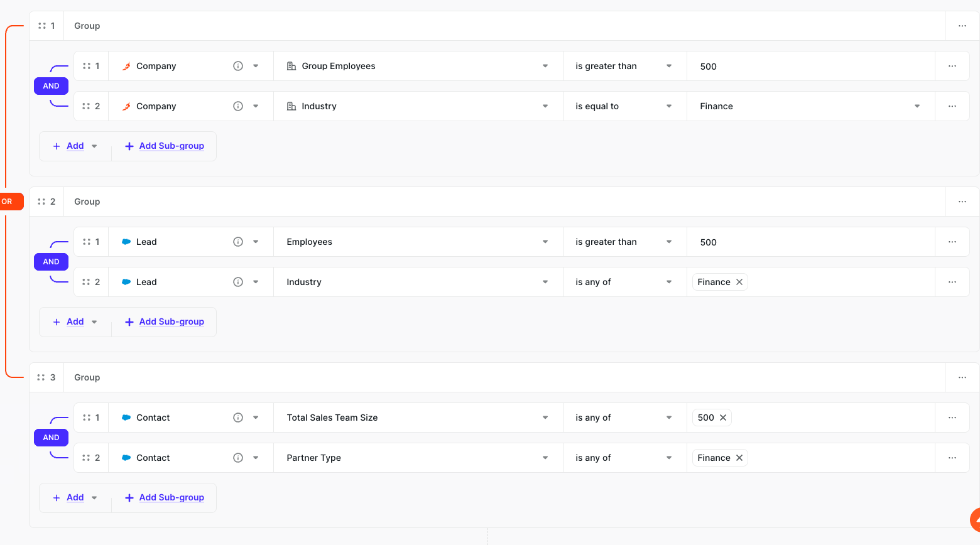Open the Finance value dropdown in Group 1
The width and height of the screenshot is (980, 545).
[917, 106]
